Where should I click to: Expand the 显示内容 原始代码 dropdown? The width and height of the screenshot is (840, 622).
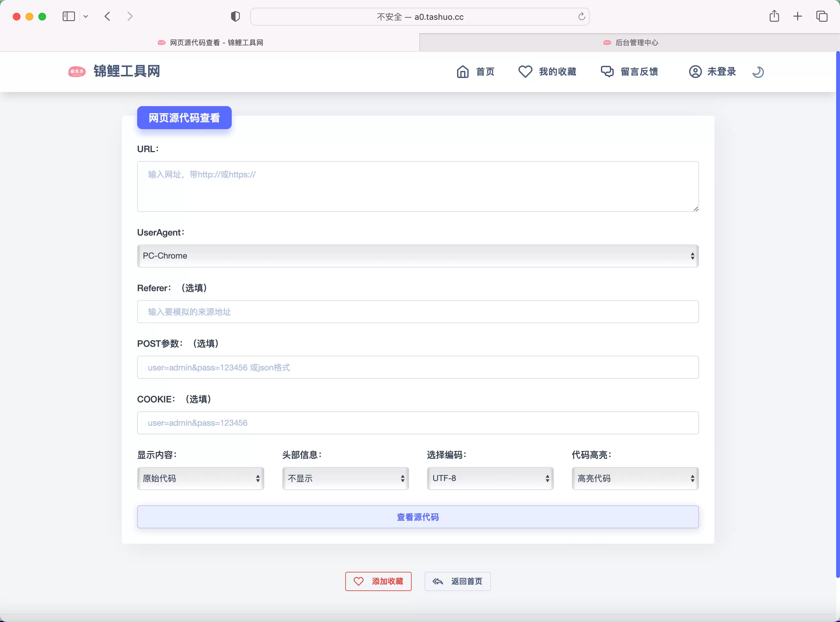click(x=200, y=478)
